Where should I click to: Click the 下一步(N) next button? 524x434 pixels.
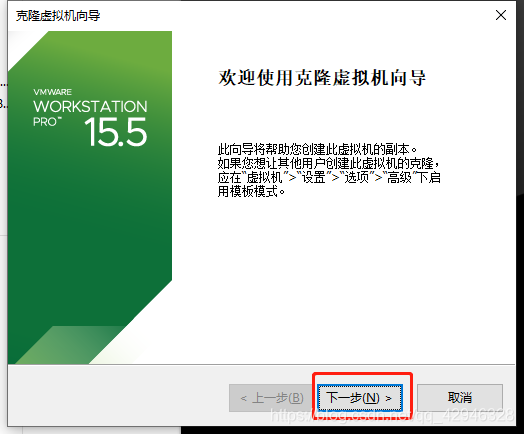point(360,398)
